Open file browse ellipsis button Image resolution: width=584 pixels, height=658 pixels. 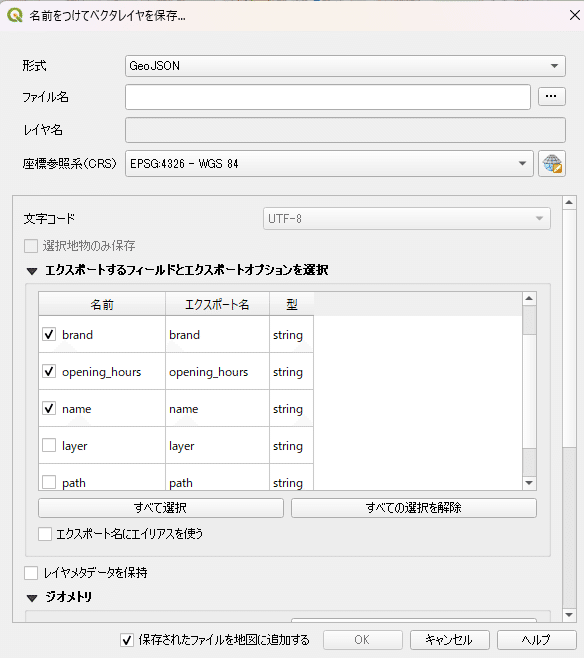(552, 97)
